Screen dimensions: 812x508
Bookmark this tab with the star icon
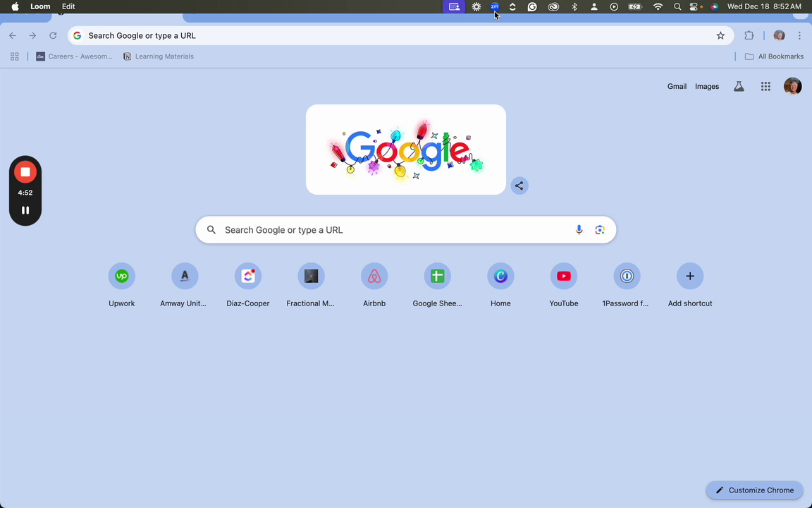[720, 36]
